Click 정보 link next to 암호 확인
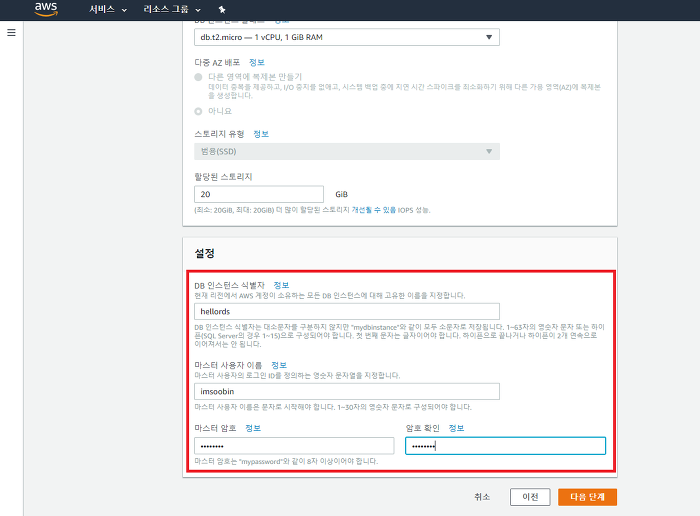This screenshot has height=516, width=700. tap(456, 428)
